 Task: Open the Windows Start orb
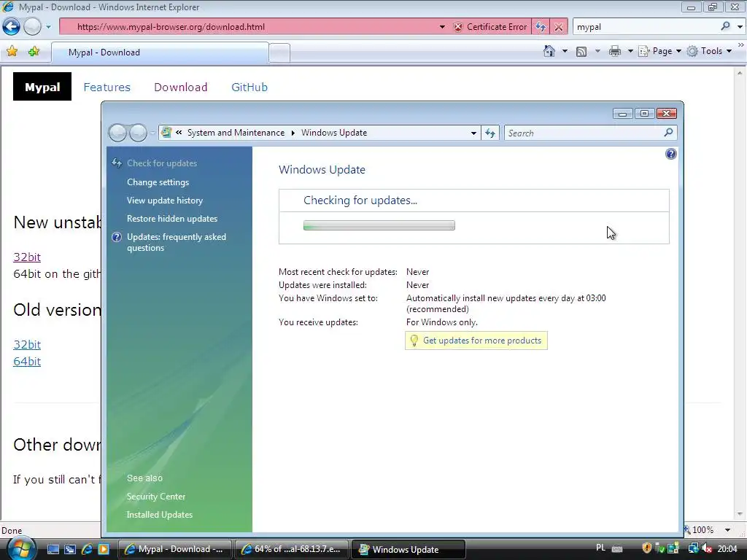[21, 549]
